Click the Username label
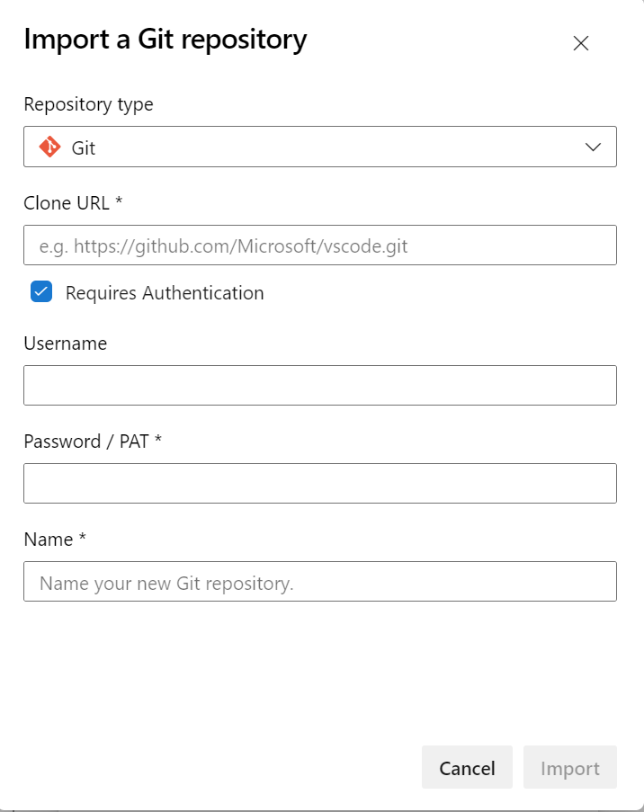Image resolution: width=644 pixels, height=812 pixels. 65,344
